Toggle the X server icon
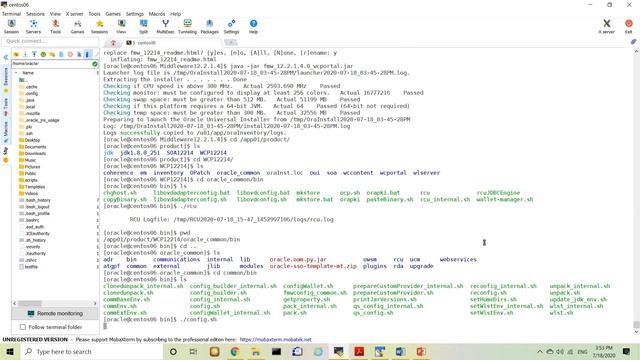The width and height of the screenshot is (640, 360). [x=607, y=27]
